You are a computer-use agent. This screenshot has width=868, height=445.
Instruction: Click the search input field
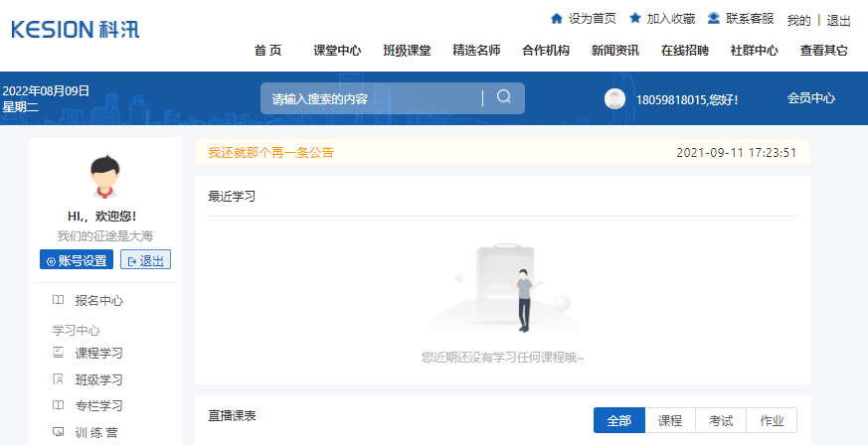pos(373,98)
